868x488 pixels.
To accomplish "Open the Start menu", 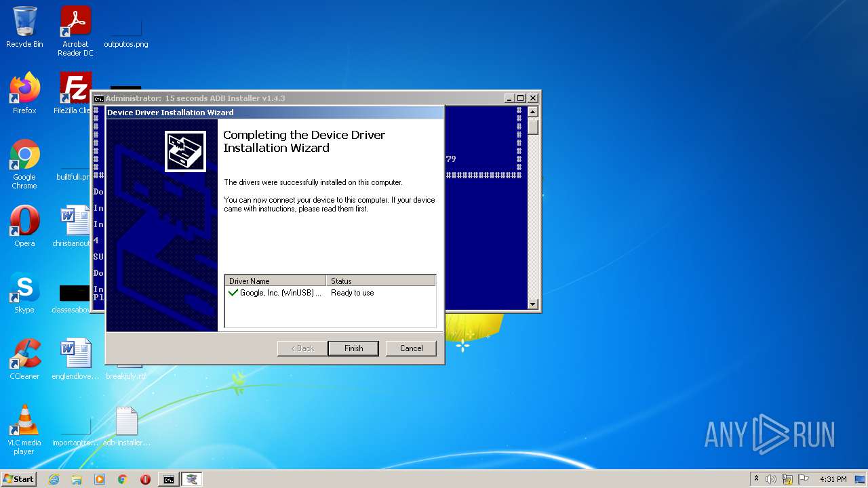I will pyautogui.click(x=18, y=479).
